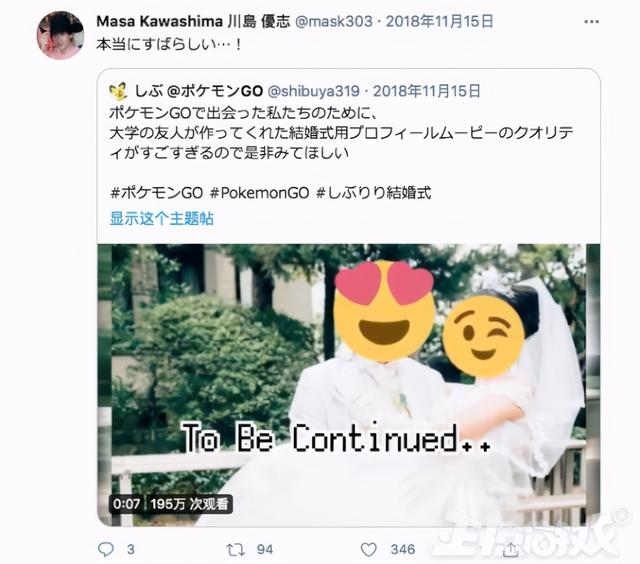Click the 94 retweet count
The height and width of the screenshot is (564, 640).
point(265,550)
